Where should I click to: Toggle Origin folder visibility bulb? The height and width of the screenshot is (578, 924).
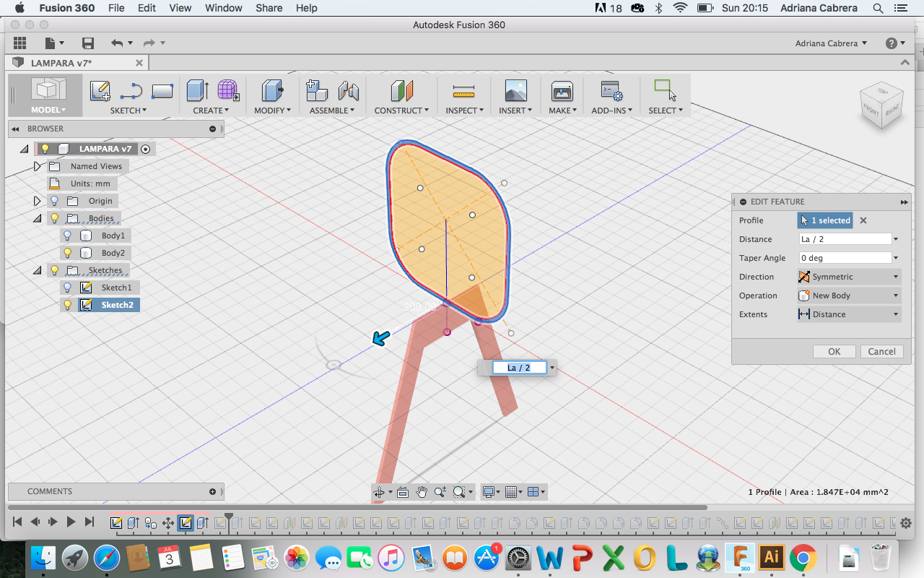pyautogui.click(x=54, y=201)
